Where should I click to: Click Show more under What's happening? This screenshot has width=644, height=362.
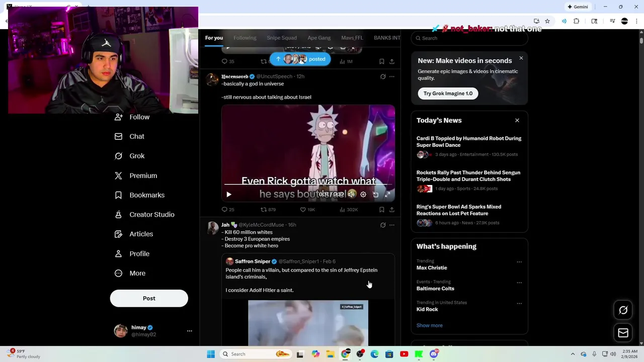click(x=430, y=325)
